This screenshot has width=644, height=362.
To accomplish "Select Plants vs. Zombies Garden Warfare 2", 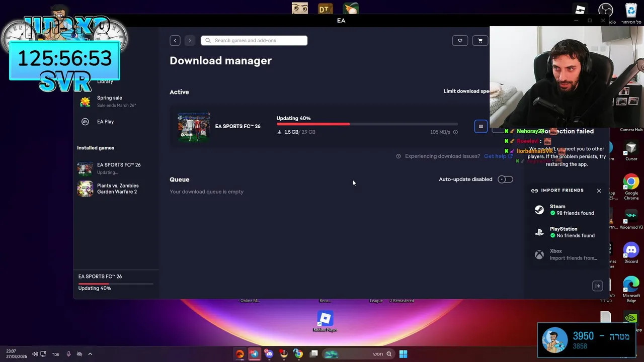I will pos(116,189).
